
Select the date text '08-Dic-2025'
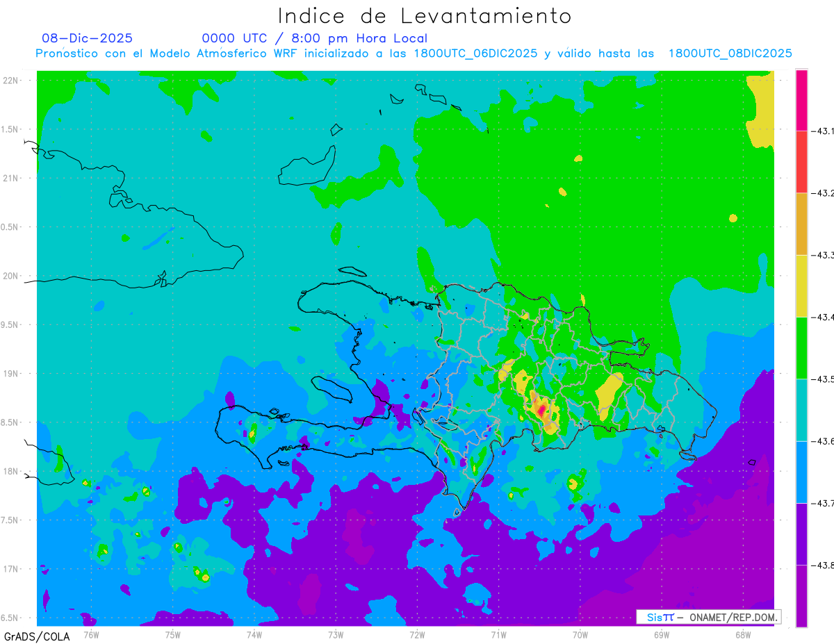88,38
